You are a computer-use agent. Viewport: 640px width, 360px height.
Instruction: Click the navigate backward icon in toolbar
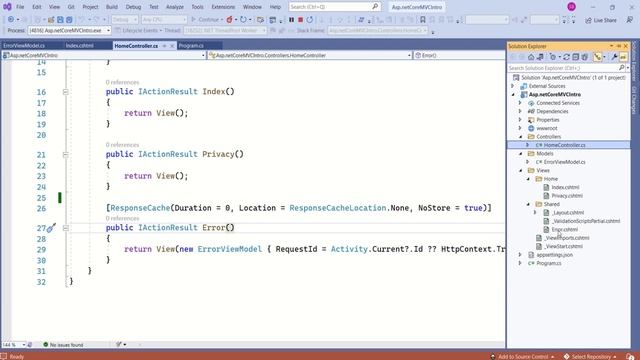pos(11,20)
